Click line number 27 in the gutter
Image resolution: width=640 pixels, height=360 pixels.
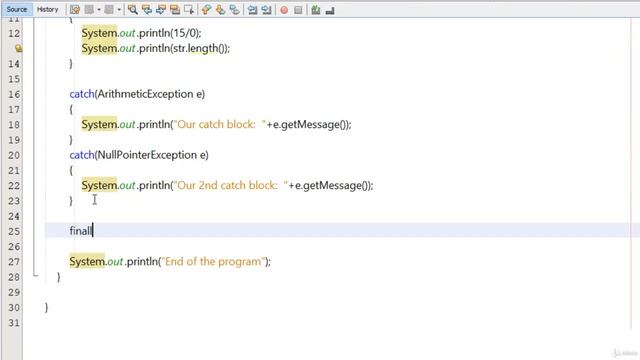point(14,262)
